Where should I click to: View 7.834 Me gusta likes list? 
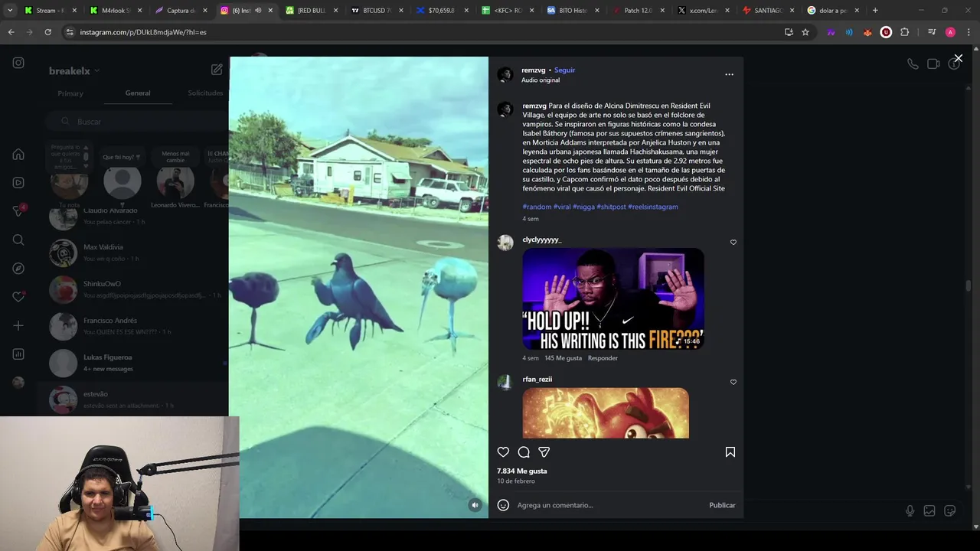point(522,471)
